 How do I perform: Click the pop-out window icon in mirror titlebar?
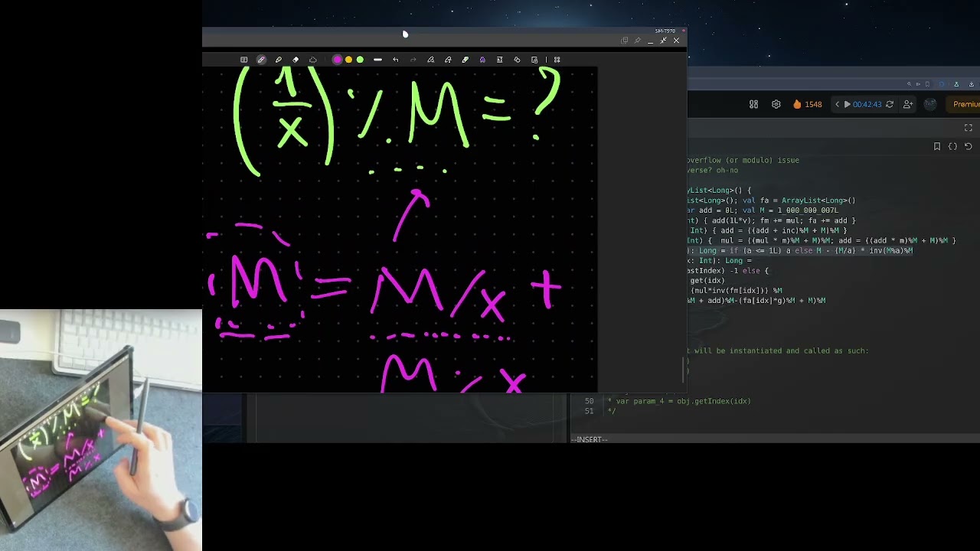click(624, 41)
